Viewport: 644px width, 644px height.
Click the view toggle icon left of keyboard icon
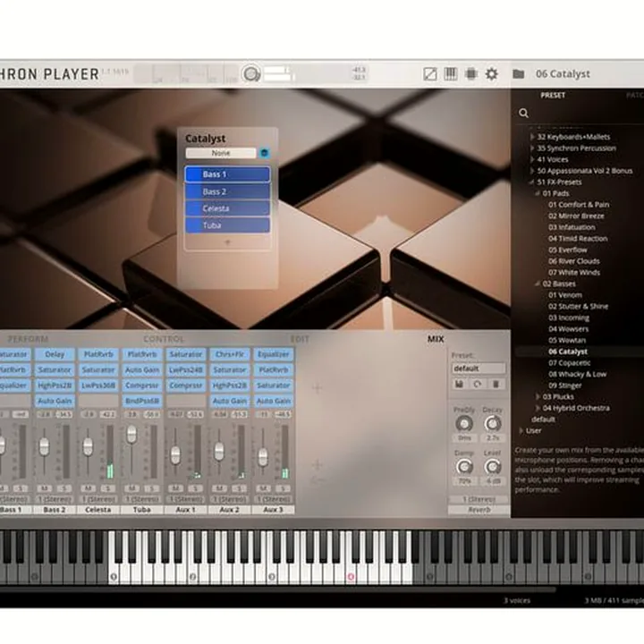(430, 74)
